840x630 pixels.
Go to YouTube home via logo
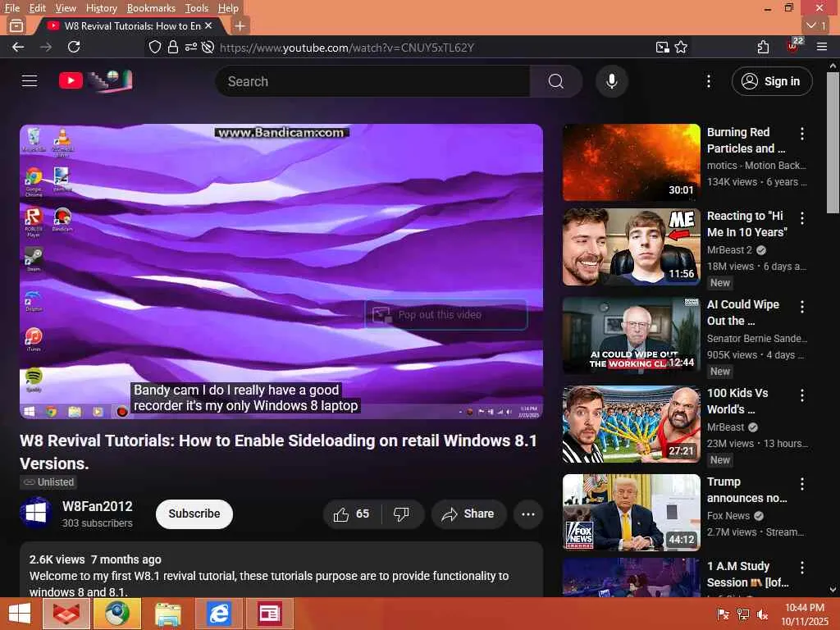[95, 80]
